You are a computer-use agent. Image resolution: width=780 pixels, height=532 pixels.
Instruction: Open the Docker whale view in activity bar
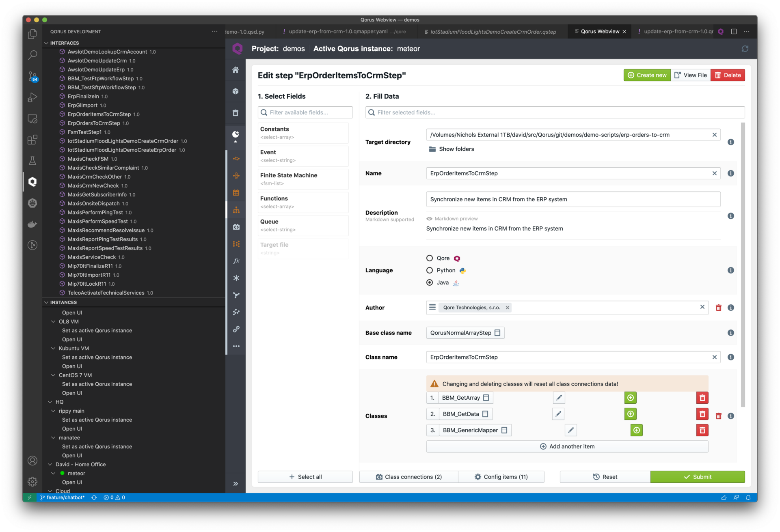pyautogui.click(x=32, y=224)
